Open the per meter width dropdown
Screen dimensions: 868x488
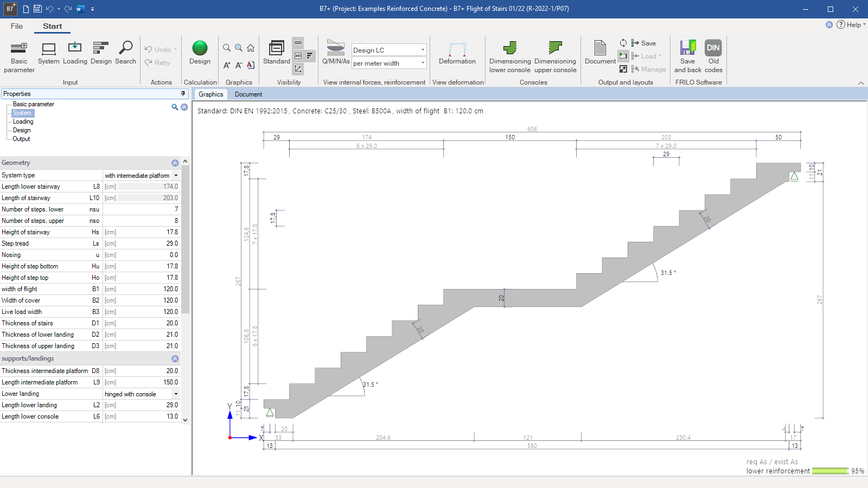tap(389, 63)
